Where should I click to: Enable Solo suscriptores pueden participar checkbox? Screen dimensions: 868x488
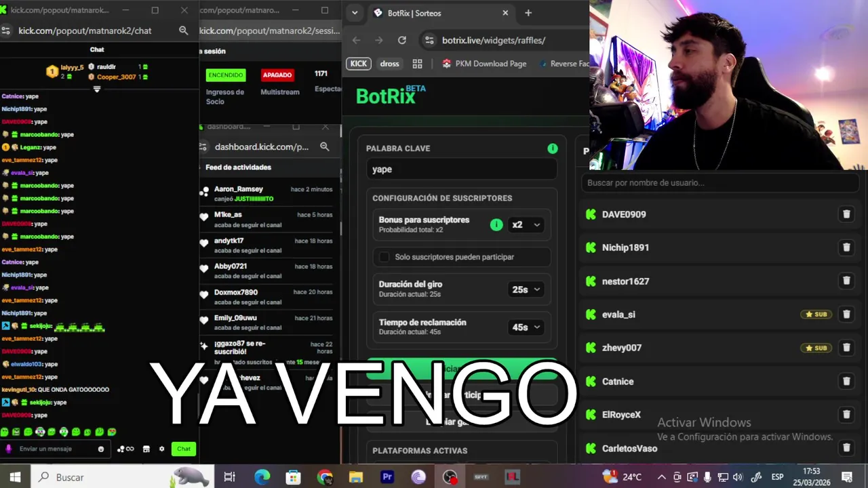point(384,257)
